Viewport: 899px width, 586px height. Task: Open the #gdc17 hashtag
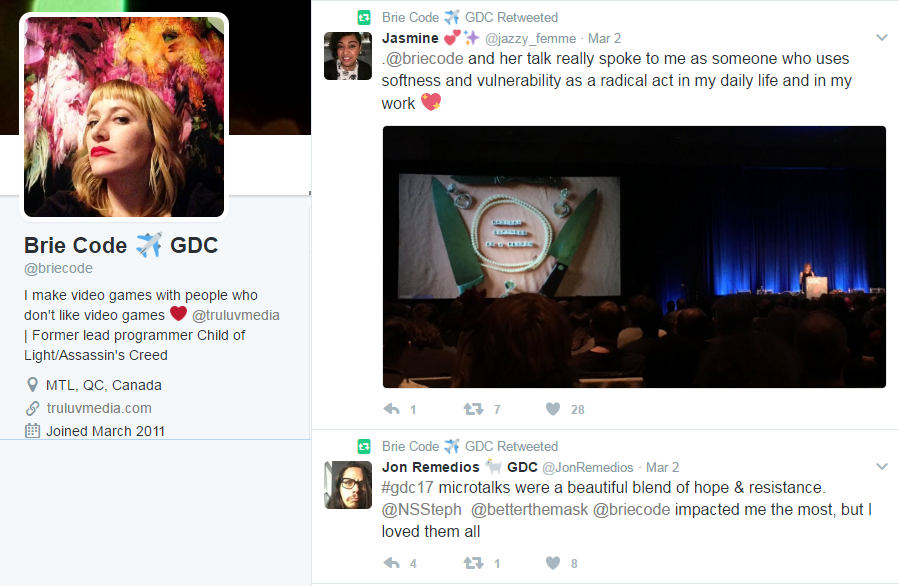coord(408,487)
